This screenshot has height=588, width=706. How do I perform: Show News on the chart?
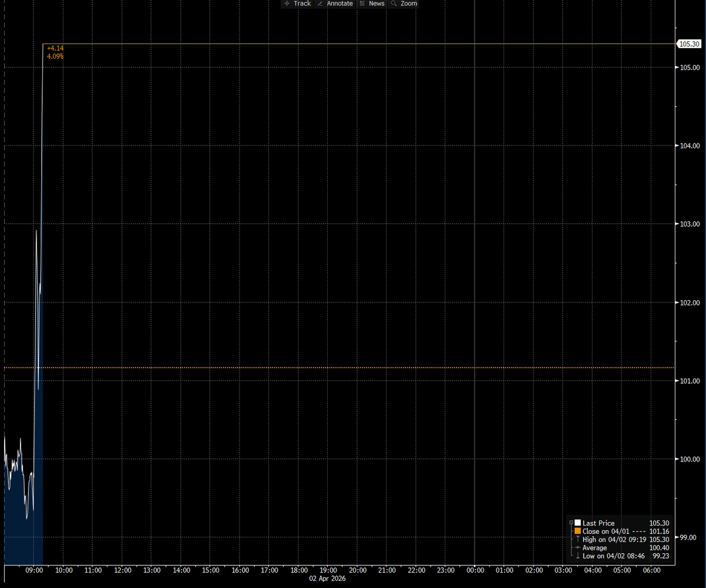tap(372, 4)
